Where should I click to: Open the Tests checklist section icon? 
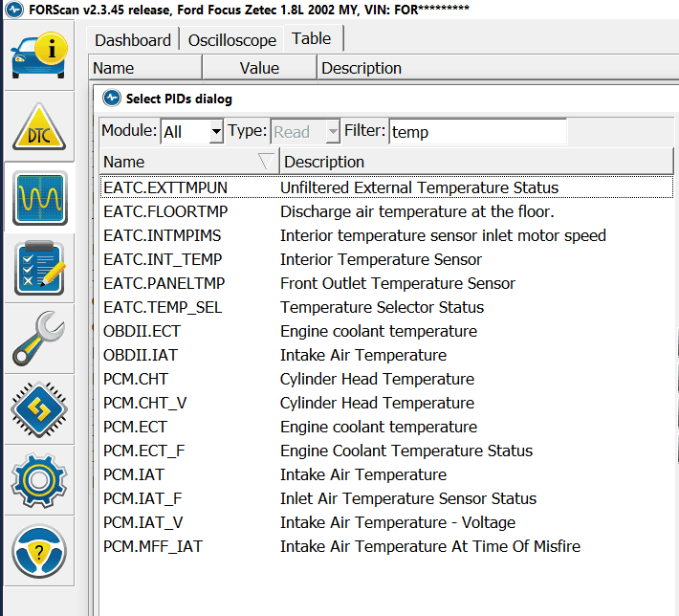tap(39, 268)
